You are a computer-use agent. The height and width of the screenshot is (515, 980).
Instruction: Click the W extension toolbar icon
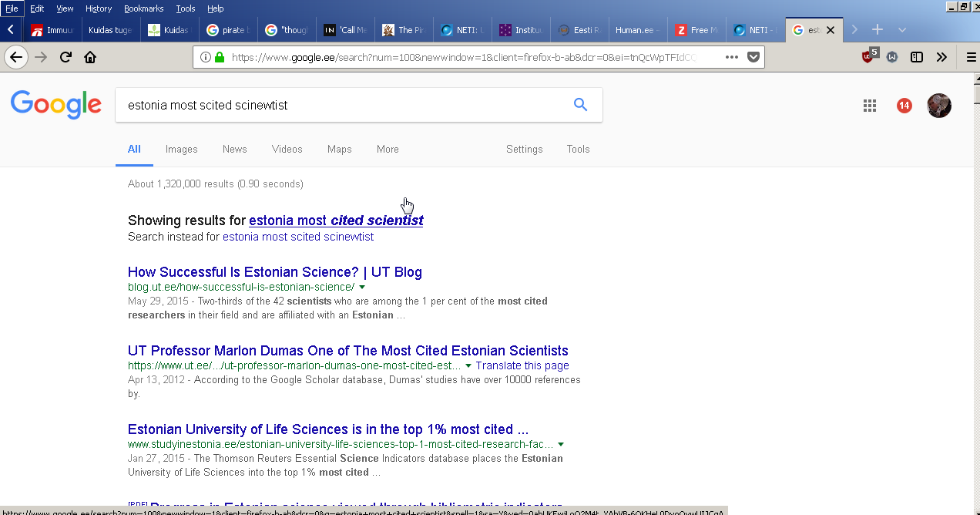(x=892, y=57)
